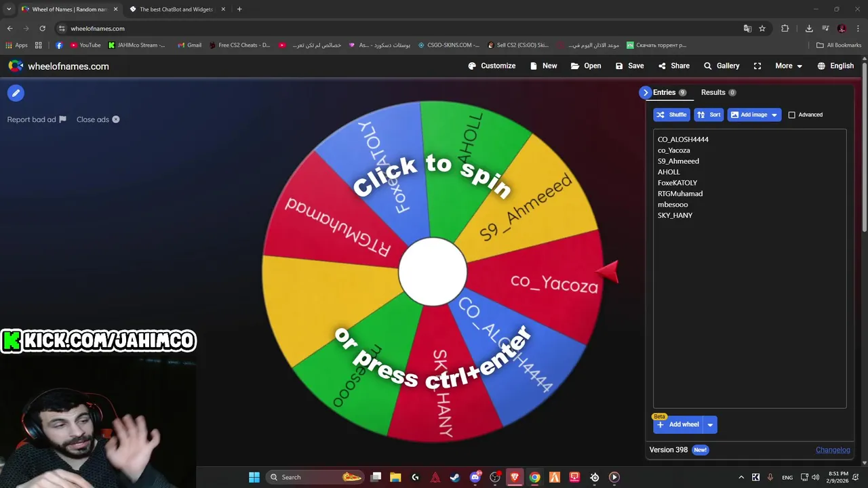Open the Windows Start menu
The width and height of the screenshot is (868, 488).
tap(254, 477)
